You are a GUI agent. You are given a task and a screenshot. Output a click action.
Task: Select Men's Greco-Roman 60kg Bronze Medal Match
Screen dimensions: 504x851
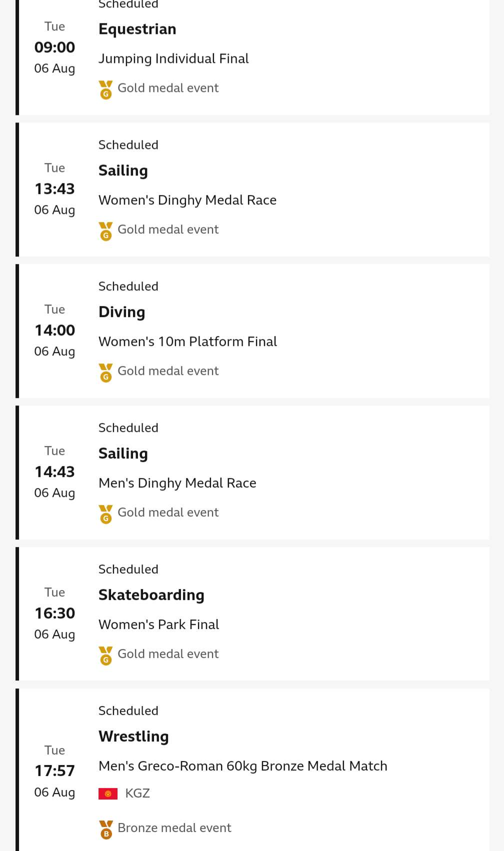point(243,766)
